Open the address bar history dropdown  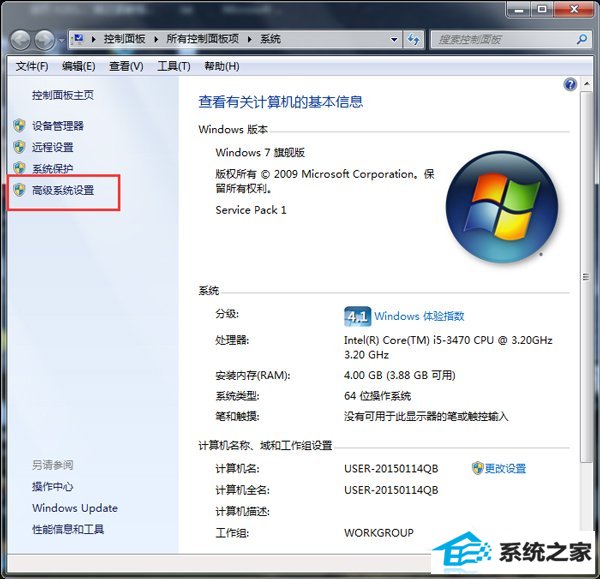394,39
